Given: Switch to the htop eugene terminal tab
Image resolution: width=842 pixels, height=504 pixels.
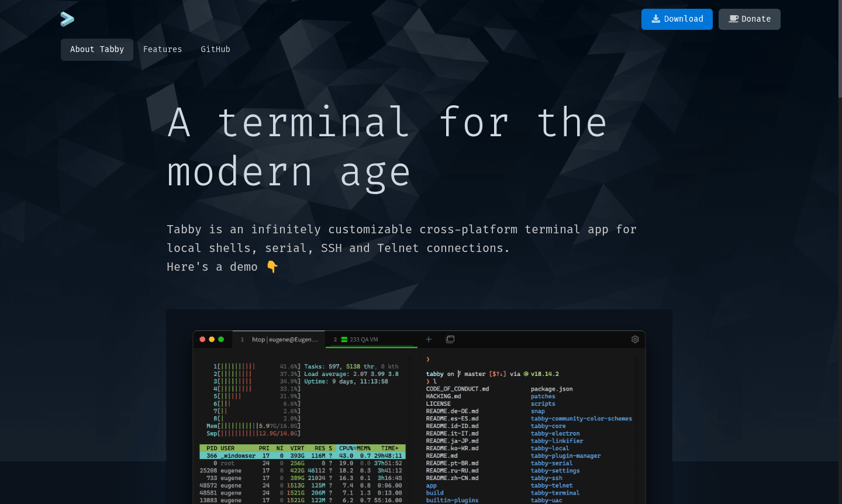Looking at the screenshot, I should click(x=279, y=339).
